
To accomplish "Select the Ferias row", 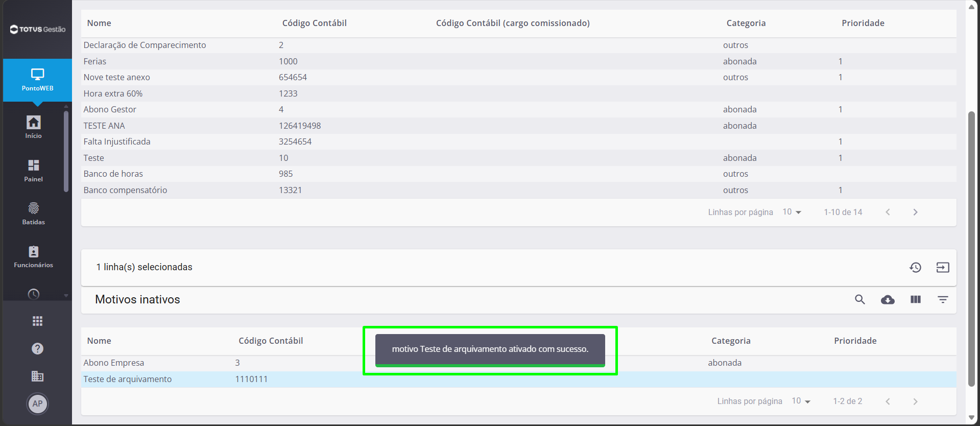I will [518, 61].
